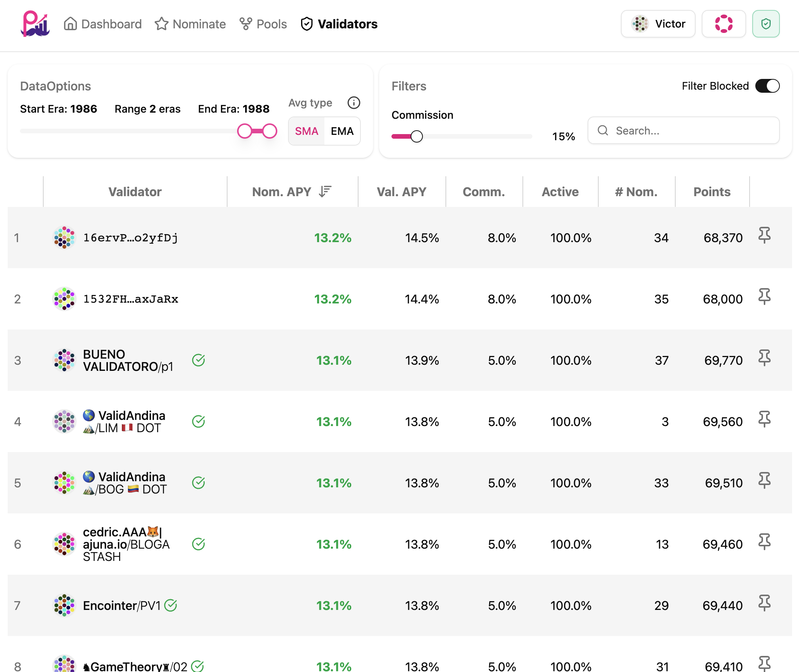799x672 pixels.
Task: Open the Nominate page
Action: [190, 24]
